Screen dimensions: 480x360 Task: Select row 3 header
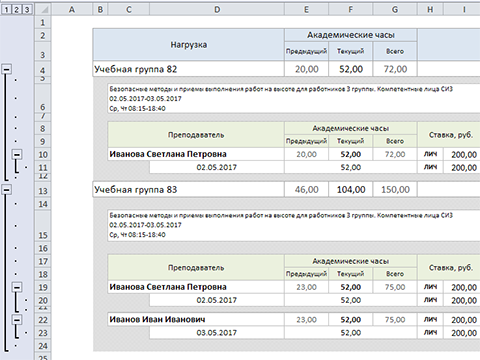[43, 52]
